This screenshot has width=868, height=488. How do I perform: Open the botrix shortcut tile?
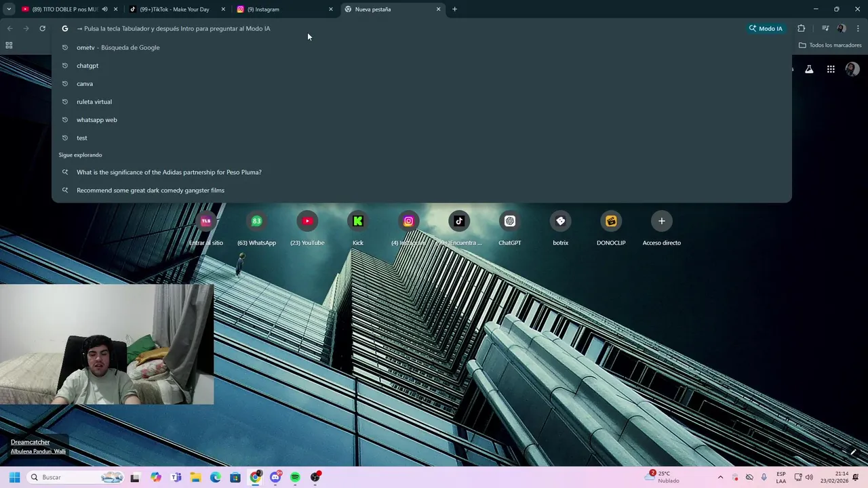(x=560, y=228)
